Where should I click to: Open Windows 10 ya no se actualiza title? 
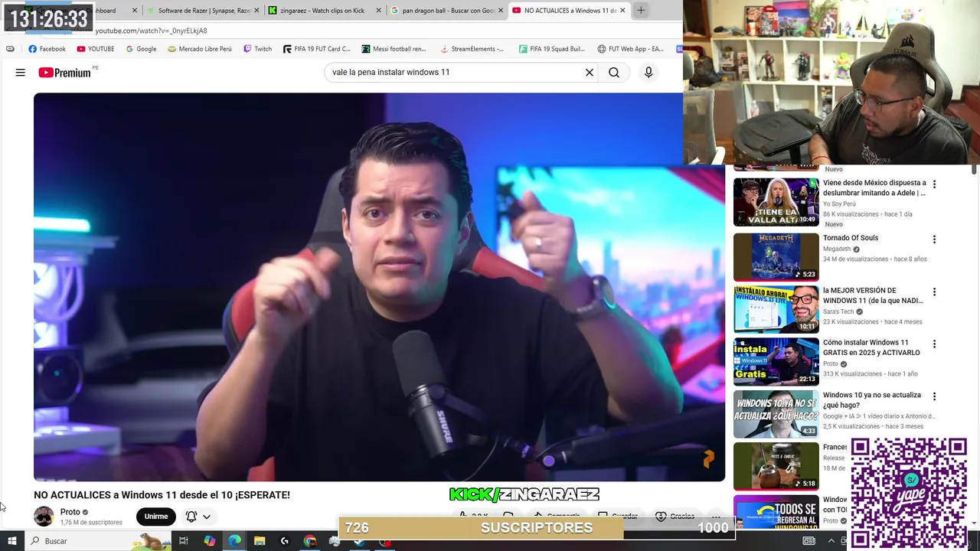click(x=872, y=400)
